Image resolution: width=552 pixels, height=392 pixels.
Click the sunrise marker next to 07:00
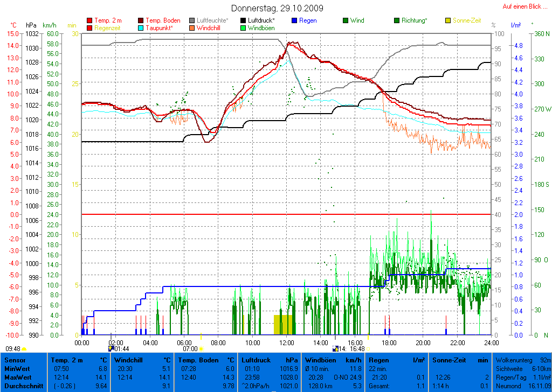(201, 349)
